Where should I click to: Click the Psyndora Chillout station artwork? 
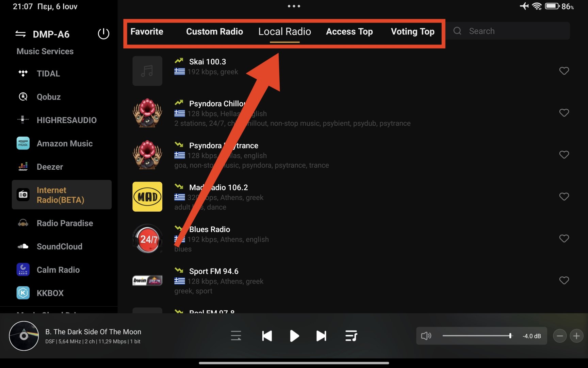[147, 113]
